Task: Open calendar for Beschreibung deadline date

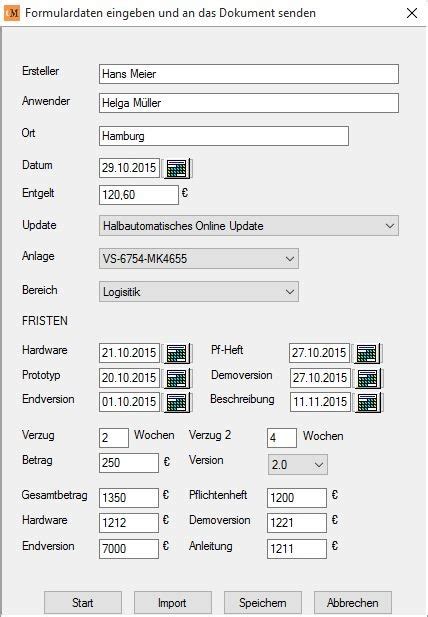Action: point(367,402)
